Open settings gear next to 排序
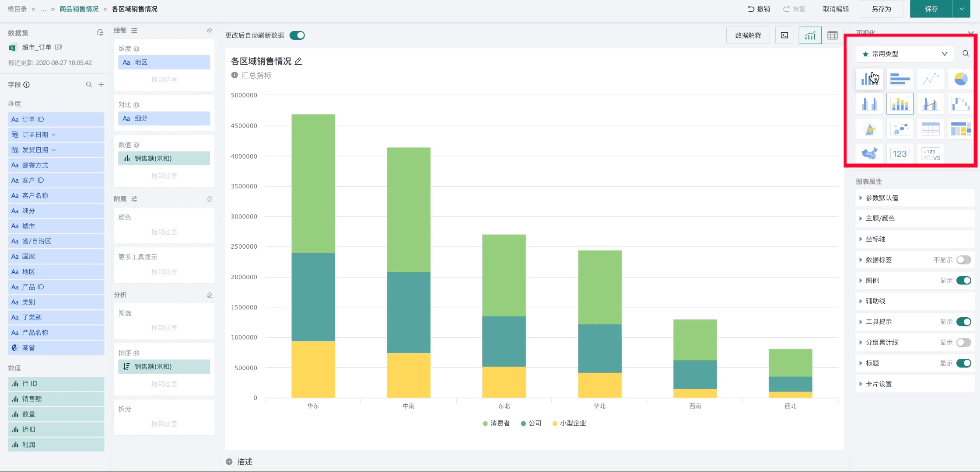Viewport: 980px width, 472px height. click(x=136, y=353)
